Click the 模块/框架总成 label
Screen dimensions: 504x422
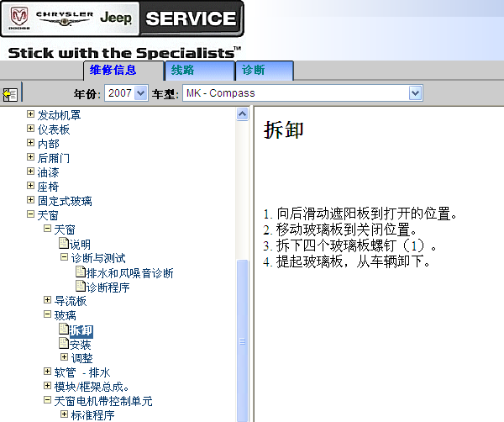pyautogui.click(x=92, y=387)
